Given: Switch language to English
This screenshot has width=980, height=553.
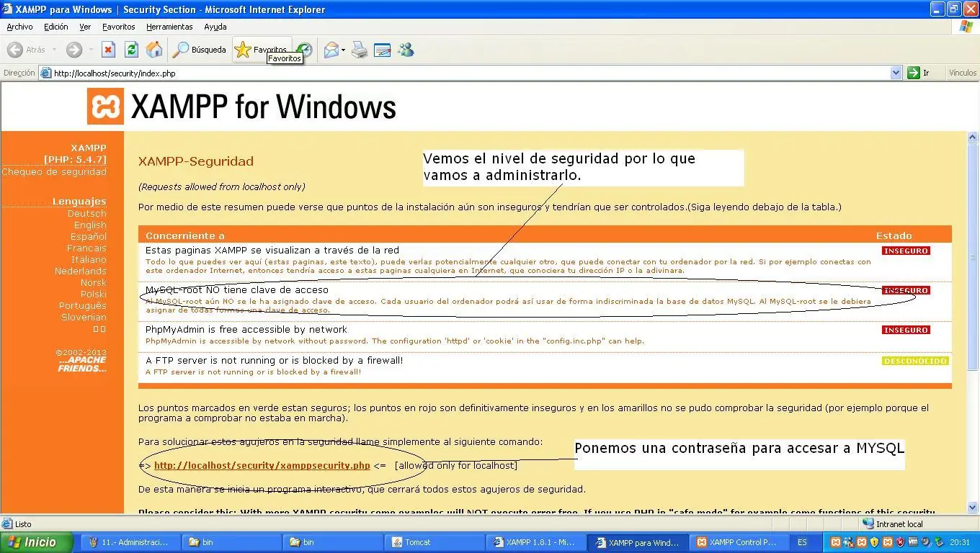Looking at the screenshot, I should 90,225.
